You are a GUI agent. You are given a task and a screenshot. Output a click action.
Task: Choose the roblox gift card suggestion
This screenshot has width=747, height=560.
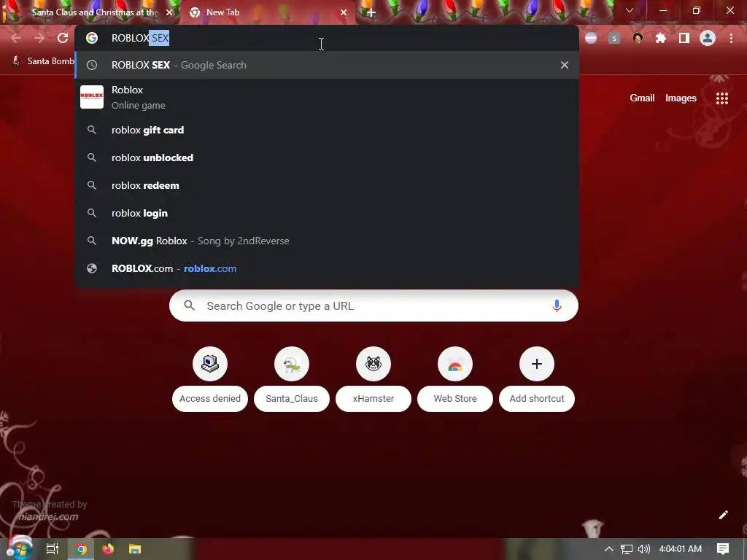(327, 130)
